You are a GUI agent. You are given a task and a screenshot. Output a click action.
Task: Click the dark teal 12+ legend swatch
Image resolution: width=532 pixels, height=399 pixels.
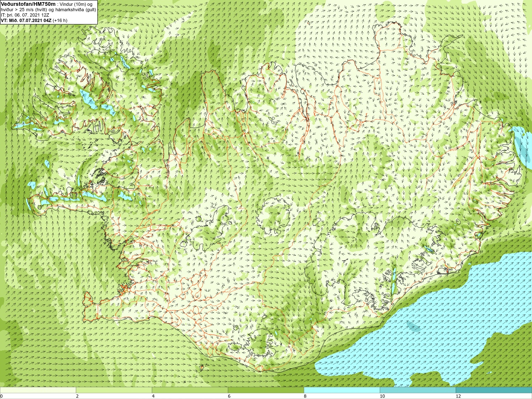494,390
